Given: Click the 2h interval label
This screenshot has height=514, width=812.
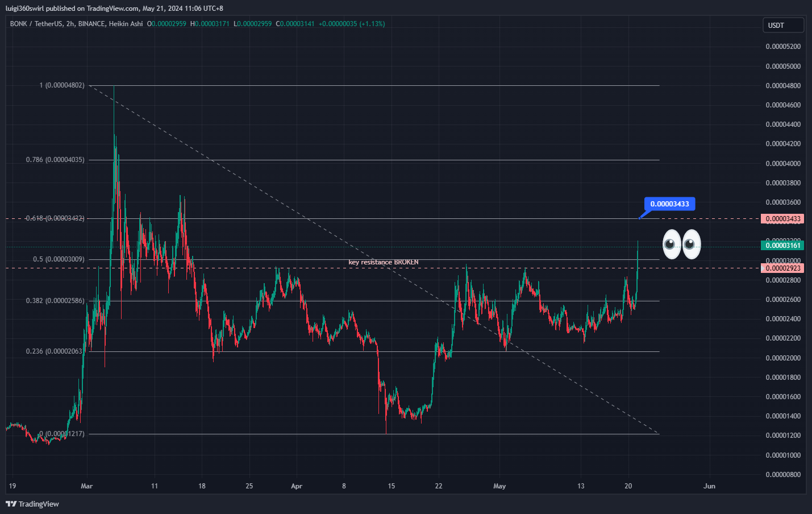Looking at the screenshot, I should tap(70, 24).
